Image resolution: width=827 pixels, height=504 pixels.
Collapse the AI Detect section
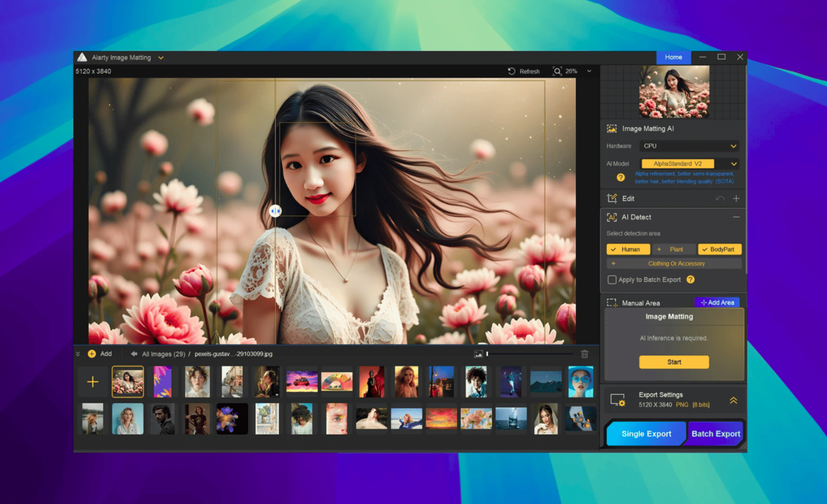click(x=736, y=217)
